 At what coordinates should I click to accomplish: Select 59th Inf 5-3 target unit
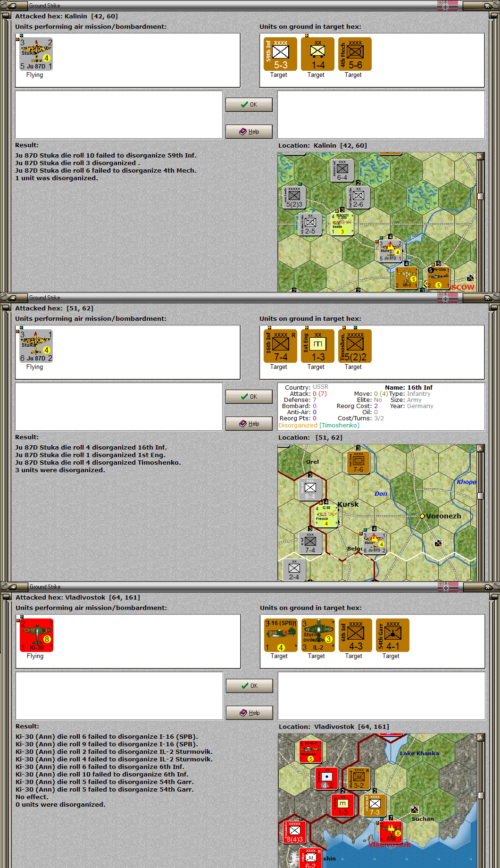coord(280,54)
